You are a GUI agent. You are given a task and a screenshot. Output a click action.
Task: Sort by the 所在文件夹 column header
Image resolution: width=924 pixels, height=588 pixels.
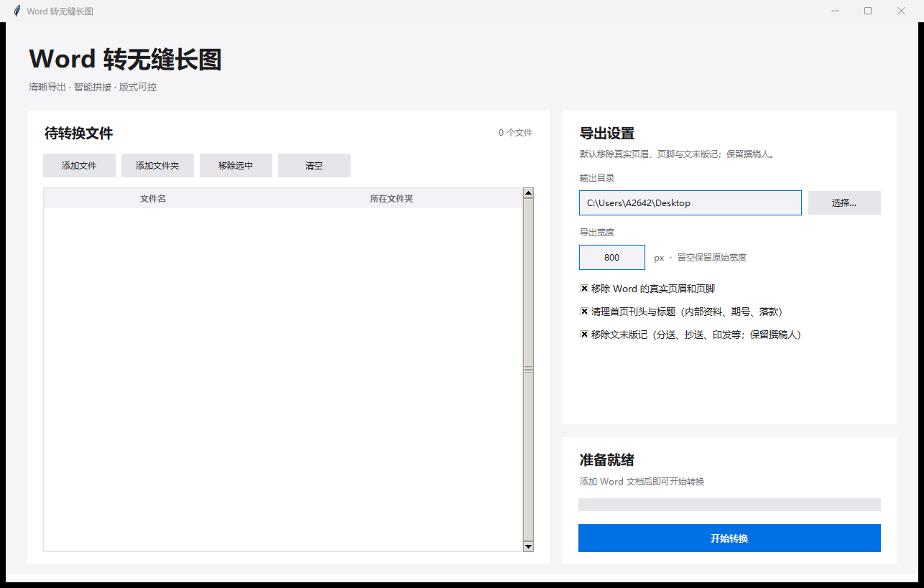tap(392, 198)
